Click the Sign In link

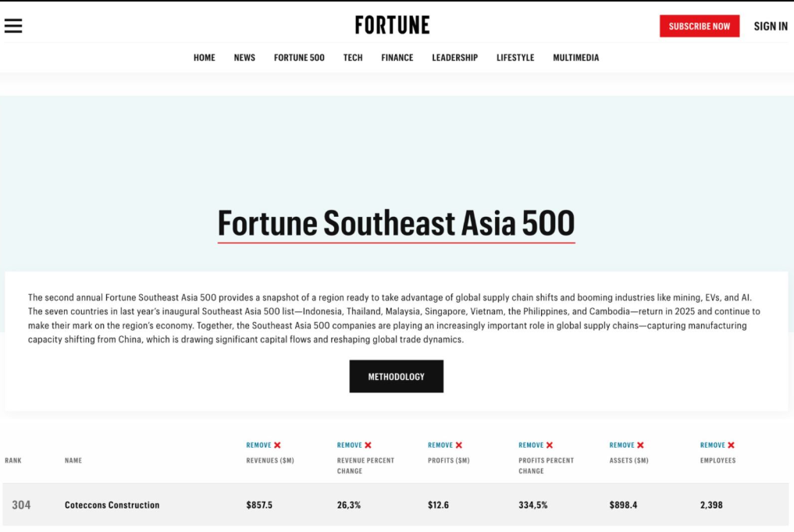[771, 27]
